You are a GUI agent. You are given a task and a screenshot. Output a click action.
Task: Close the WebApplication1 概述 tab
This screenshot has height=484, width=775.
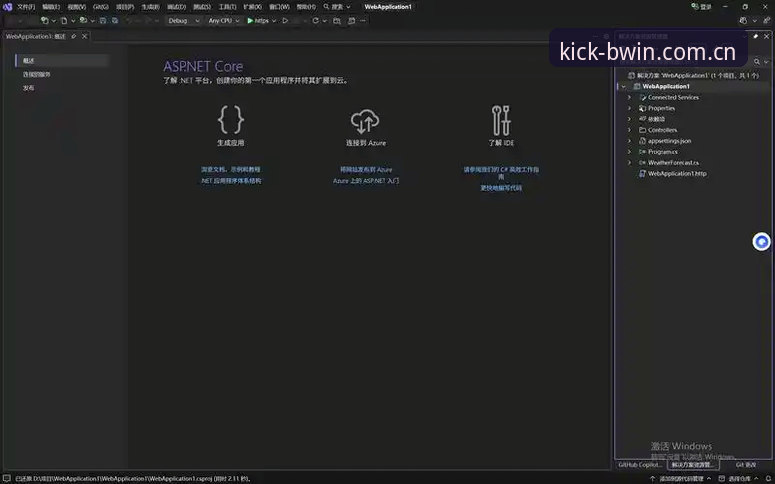[x=85, y=37]
